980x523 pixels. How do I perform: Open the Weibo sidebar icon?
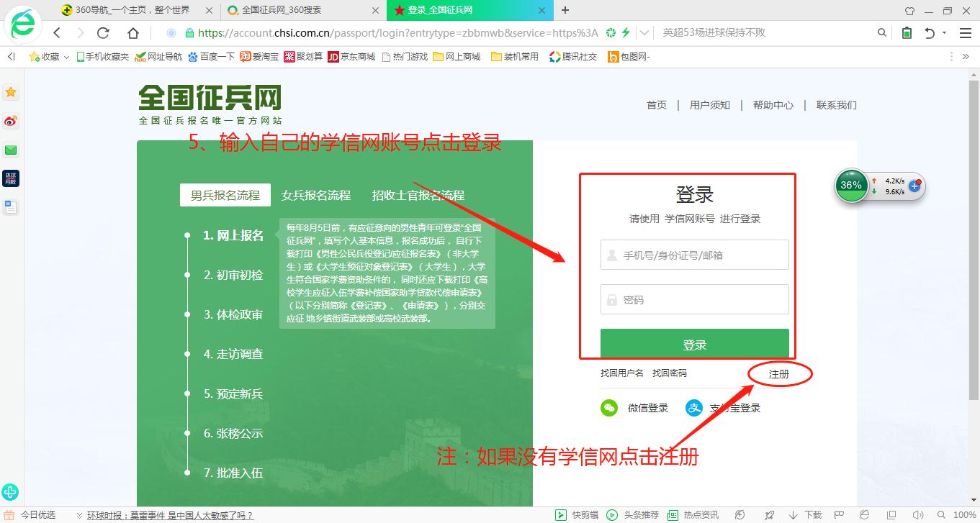click(x=11, y=121)
